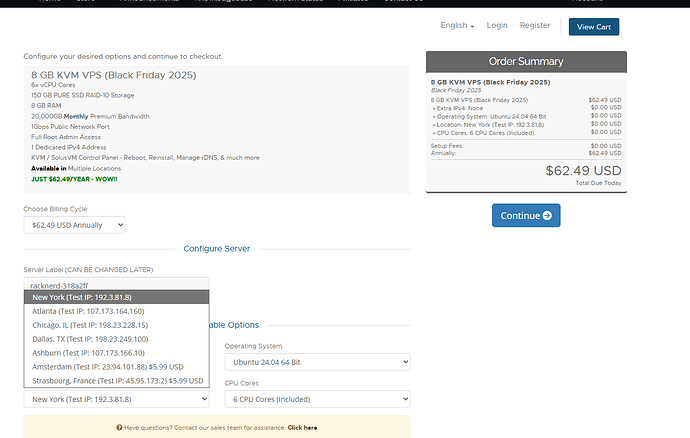Click the Login link

[x=497, y=26]
